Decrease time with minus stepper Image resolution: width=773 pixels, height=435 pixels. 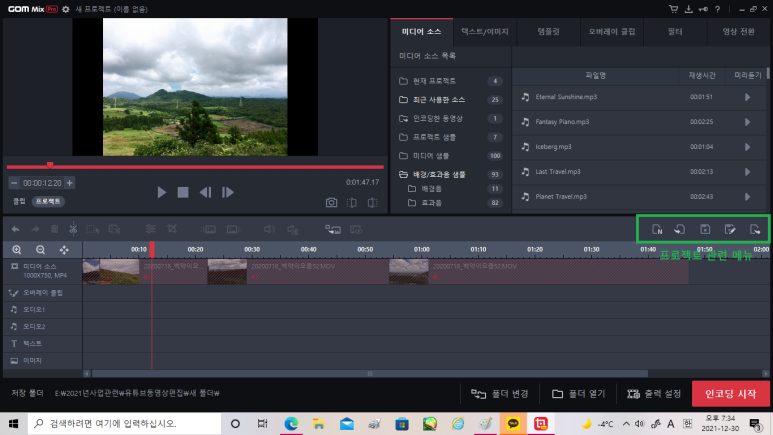point(14,183)
